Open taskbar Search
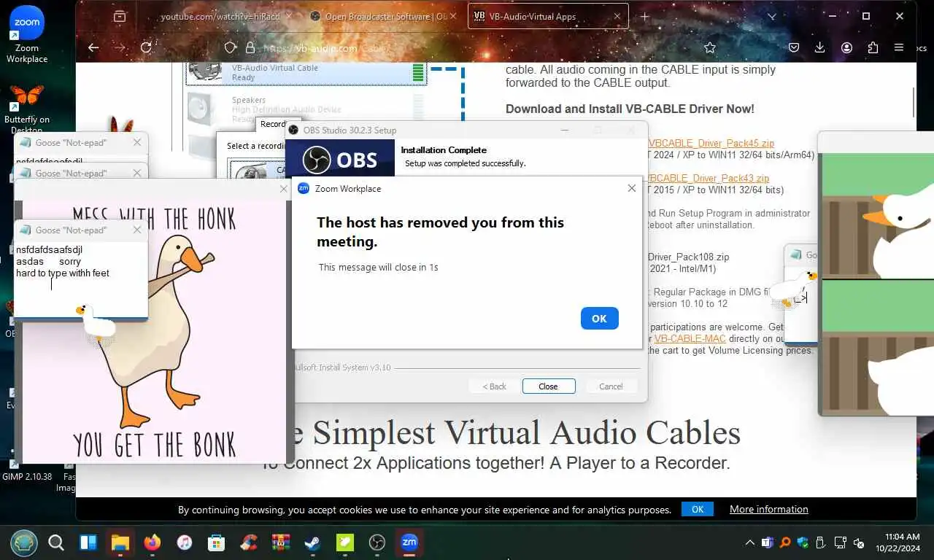The width and height of the screenshot is (934, 560). tap(56, 542)
